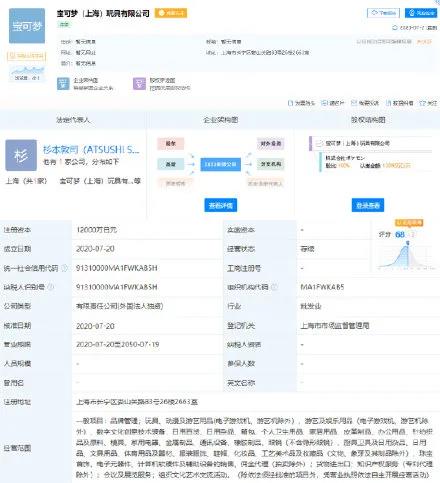Viewport: 440px width, 483px height.
Task: Click 上海（共1家） region text
Action: pos(26,181)
